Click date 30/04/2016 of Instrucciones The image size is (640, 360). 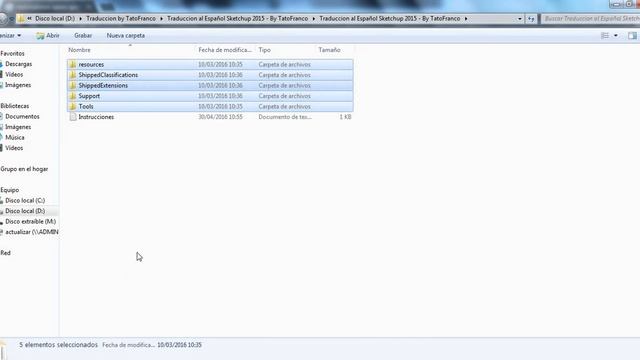point(220,117)
